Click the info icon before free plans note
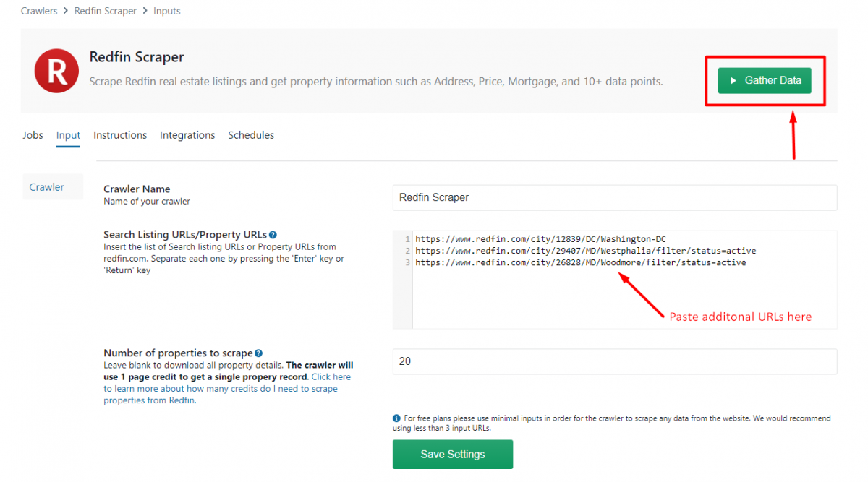The width and height of the screenshot is (868, 482). coord(396,418)
